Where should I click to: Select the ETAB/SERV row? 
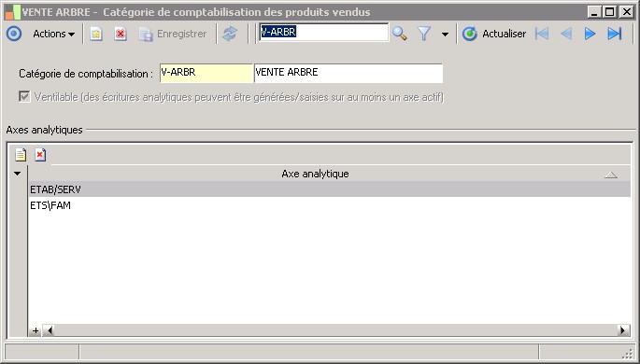330,189
